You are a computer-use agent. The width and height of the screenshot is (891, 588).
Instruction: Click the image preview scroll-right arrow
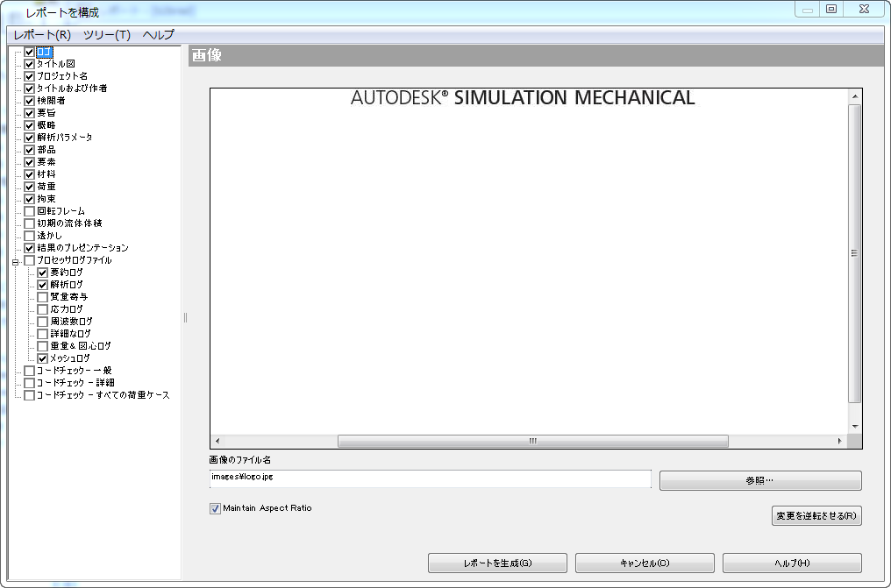tap(840, 441)
